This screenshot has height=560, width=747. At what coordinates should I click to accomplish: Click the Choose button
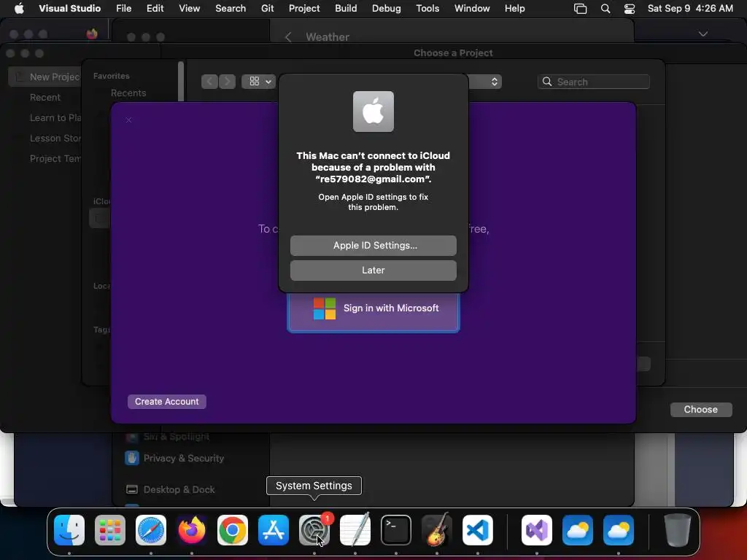pos(701,410)
